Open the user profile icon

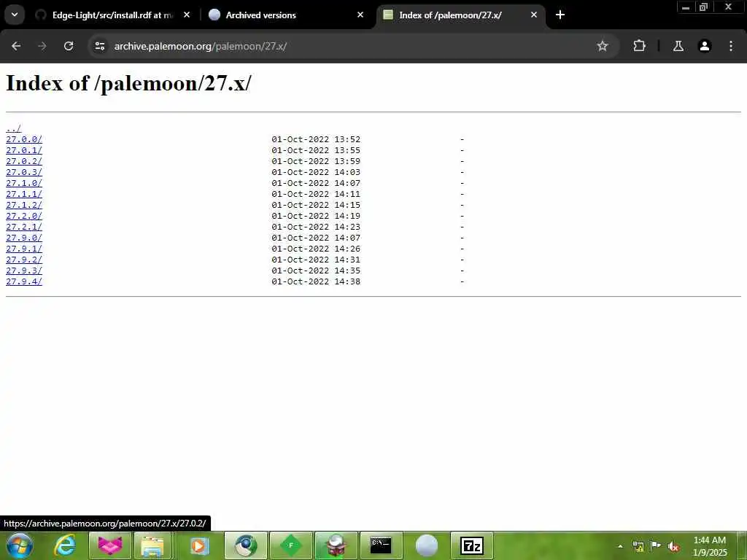[705, 46]
